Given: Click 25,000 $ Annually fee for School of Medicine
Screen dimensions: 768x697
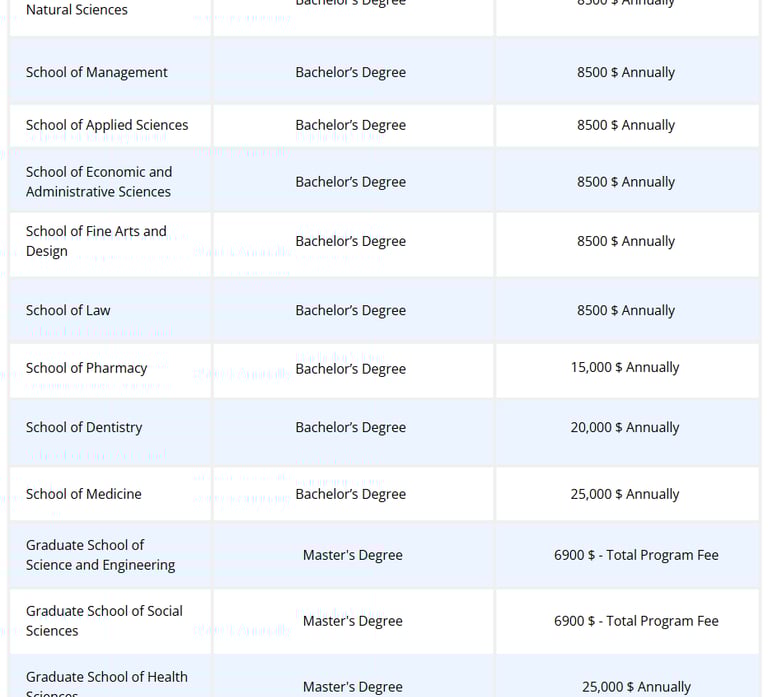Looking at the screenshot, I should tap(625, 494).
